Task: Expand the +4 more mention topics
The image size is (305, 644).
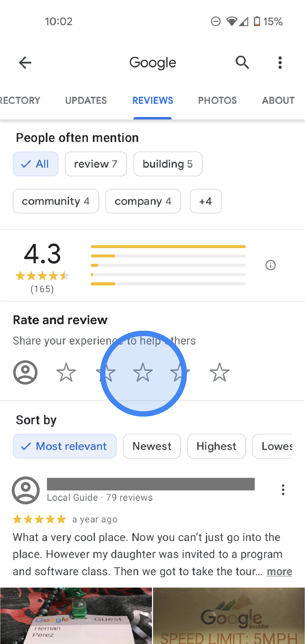Action: pos(205,201)
